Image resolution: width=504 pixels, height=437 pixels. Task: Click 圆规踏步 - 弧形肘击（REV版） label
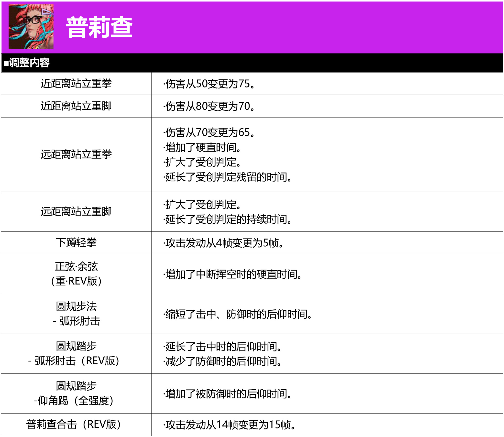coord(74,354)
